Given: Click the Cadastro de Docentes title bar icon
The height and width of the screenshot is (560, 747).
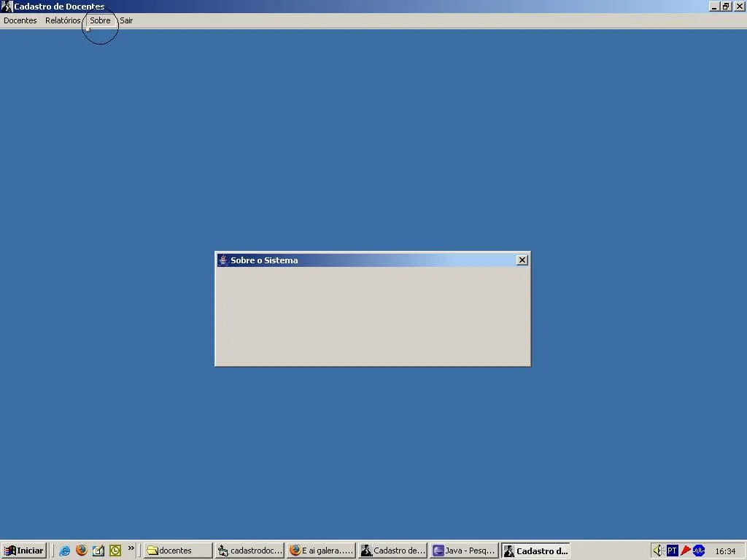Looking at the screenshot, I should tap(6, 6).
